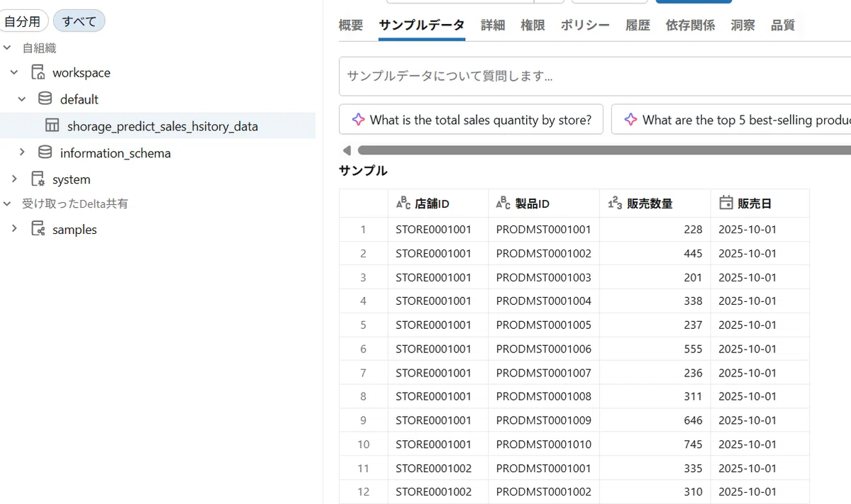Image resolution: width=851 pixels, height=504 pixels.
Task: Select the workspace catalog label
Action: 82,73
